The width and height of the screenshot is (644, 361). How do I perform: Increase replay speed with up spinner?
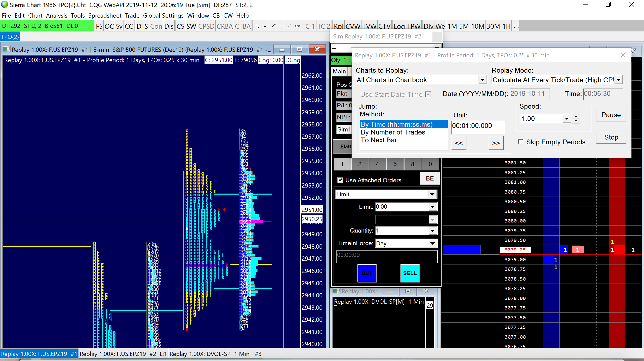[576, 116]
